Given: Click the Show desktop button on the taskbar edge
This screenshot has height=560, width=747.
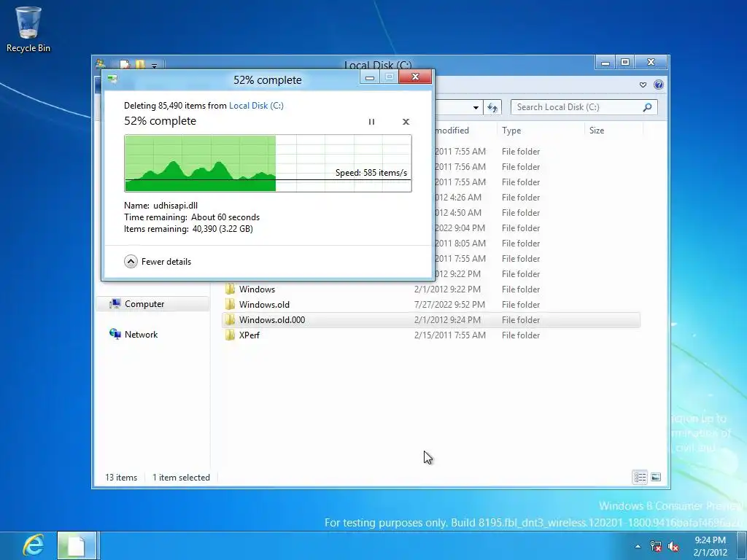Looking at the screenshot, I should 743,545.
